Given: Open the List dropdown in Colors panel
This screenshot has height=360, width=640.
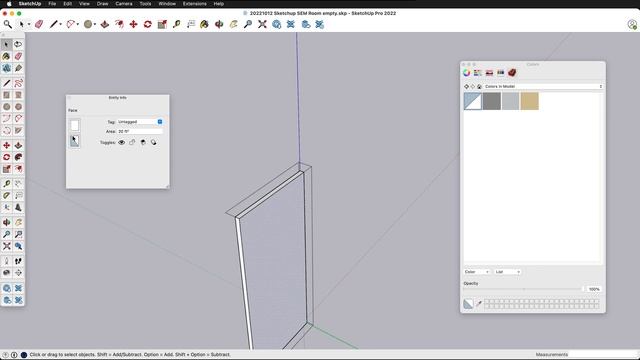Looking at the screenshot, I should [507, 272].
